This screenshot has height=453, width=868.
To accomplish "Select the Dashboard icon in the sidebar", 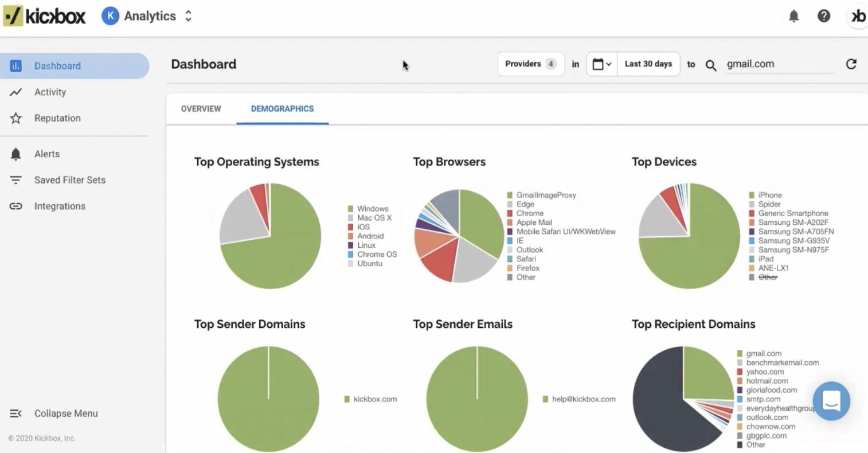I will [16, 66].
